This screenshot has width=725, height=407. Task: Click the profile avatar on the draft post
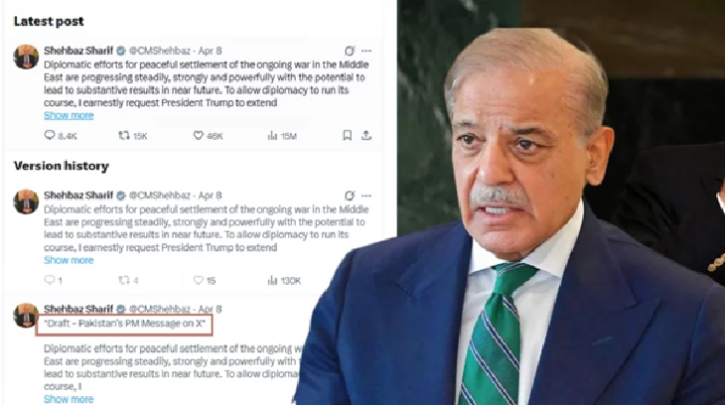point(26,315)
